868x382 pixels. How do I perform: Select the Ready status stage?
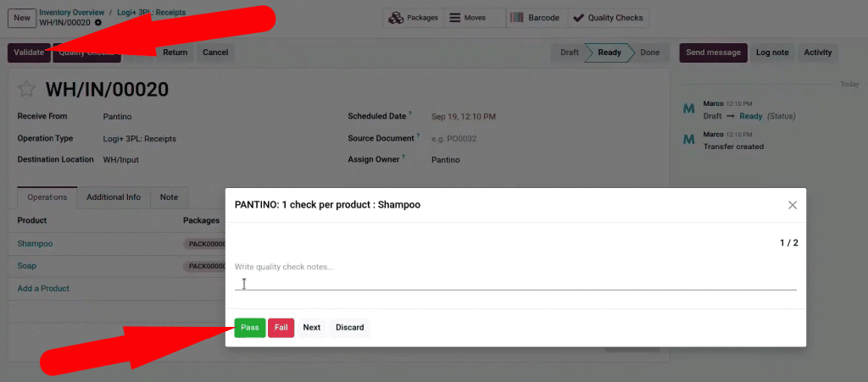[x=609, y=53]
